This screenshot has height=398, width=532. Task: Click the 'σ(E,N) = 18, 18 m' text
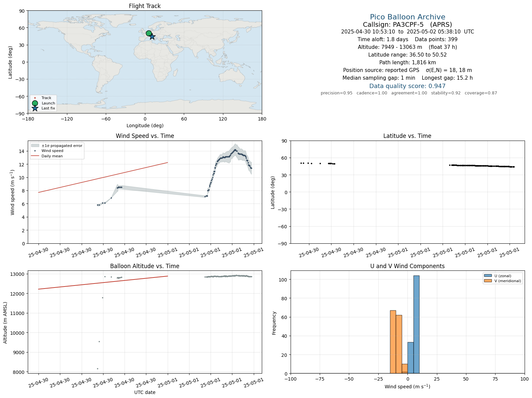point(449,70)
